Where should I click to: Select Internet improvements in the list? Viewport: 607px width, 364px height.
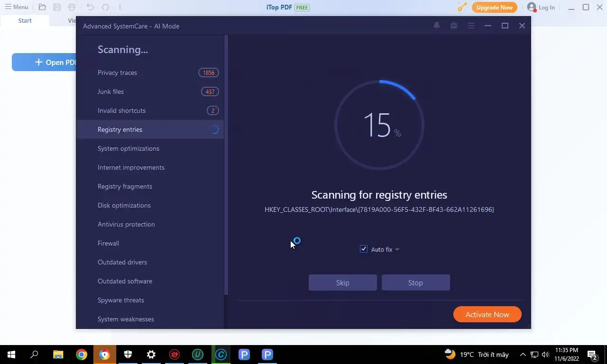pos(150,167)
